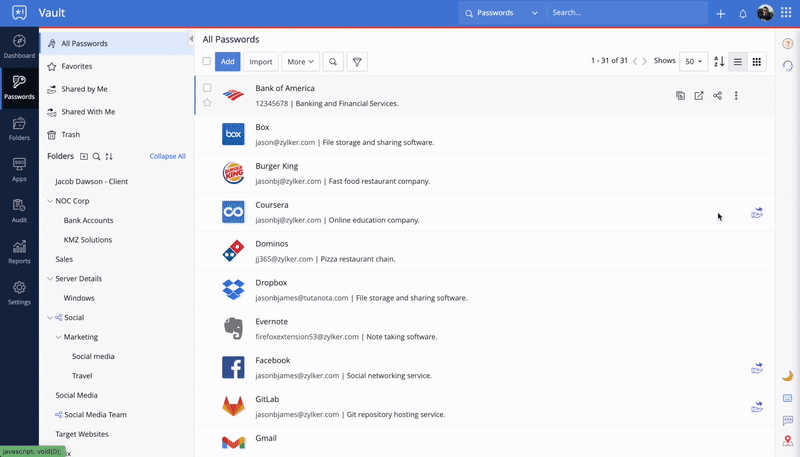This screenshot has width=800, height=457.
Task: Mark Bank of America as favorite
Action: [x=207, y=103]
